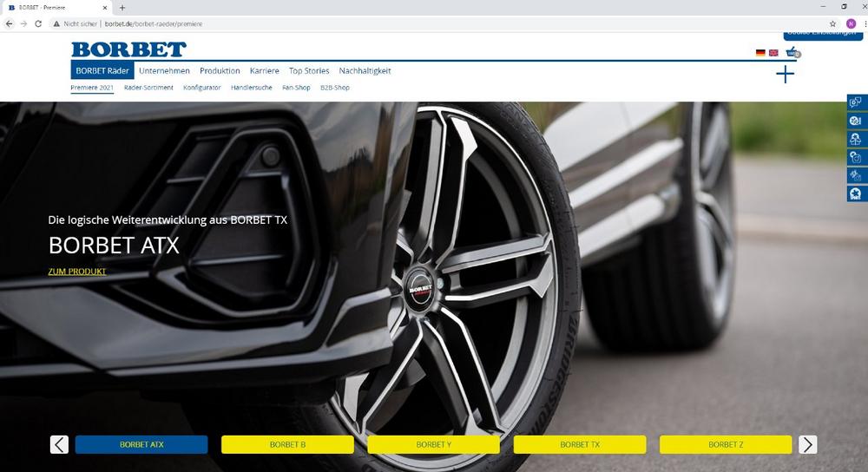Select the BORBET TX slide button
This screenshot has height=472, width=868.
pyautogui.click(x=580, y=444)
